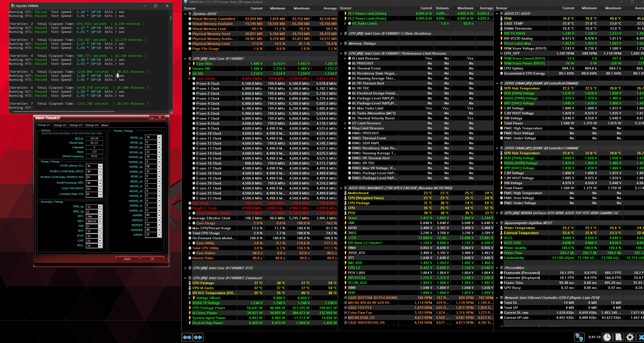
Task: Expand the GT Limit Reasons row
Action: point(345,123)
